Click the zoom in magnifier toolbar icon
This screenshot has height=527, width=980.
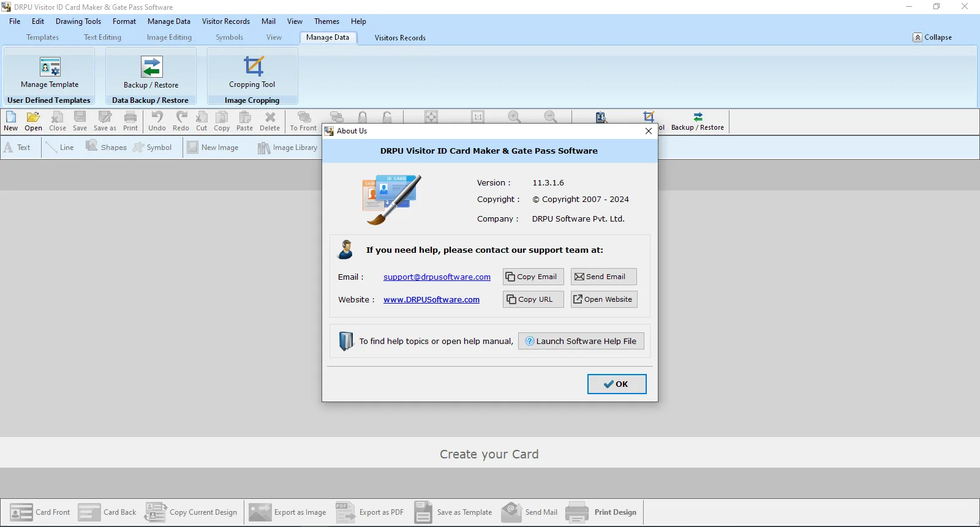tap(514, 116)
